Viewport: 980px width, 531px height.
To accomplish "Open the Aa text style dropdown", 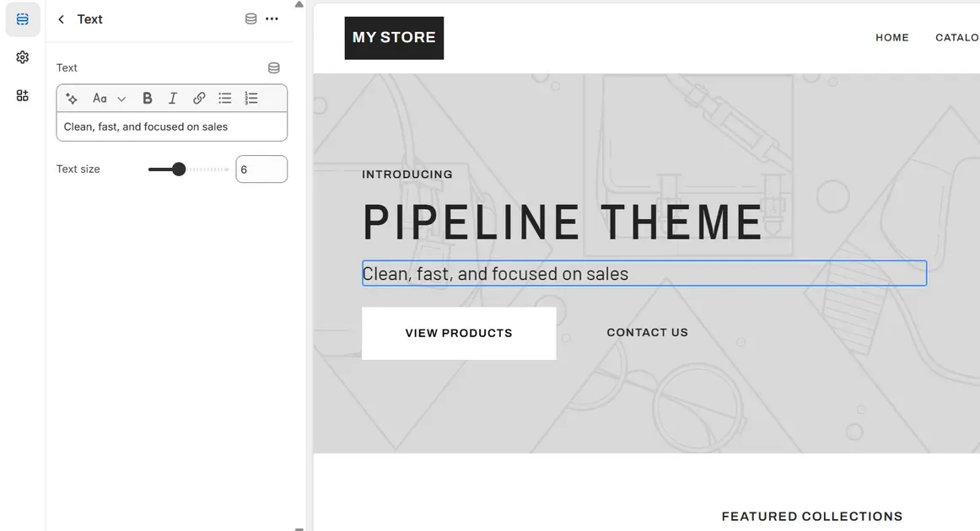I will click(110, 98).
